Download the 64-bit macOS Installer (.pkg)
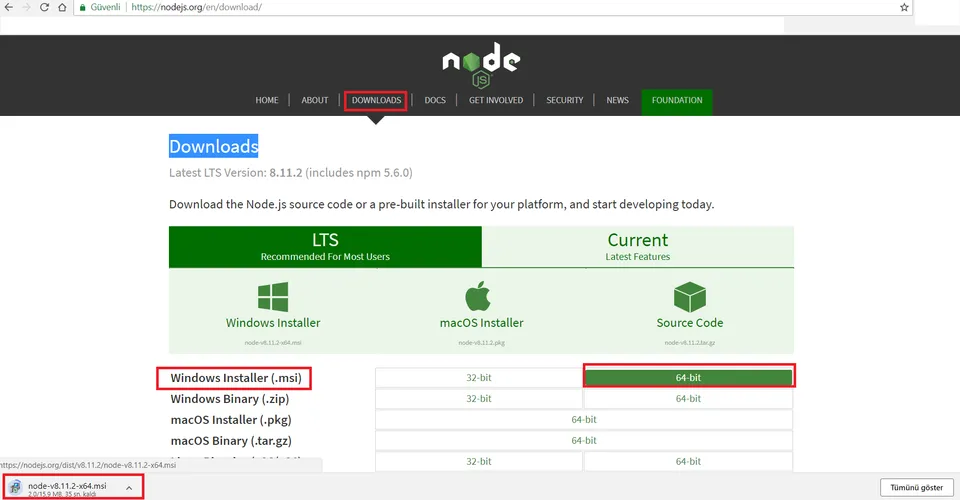This screenshot has height=500, width=960. click(584, 420)
